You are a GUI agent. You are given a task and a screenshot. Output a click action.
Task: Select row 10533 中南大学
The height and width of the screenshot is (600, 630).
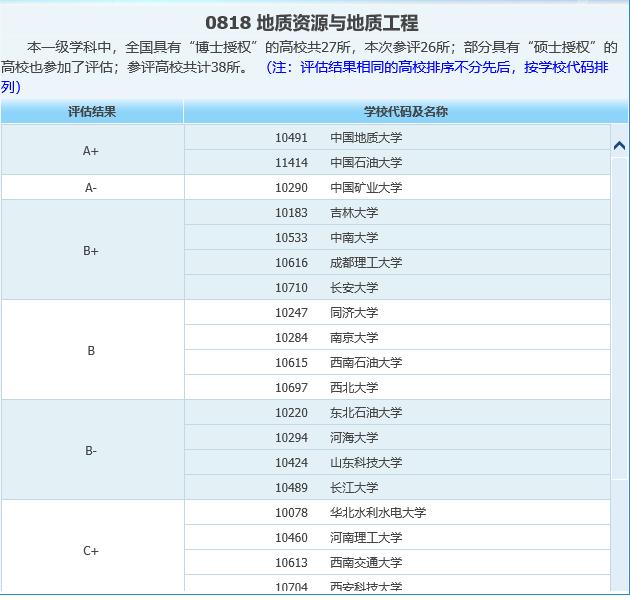click(x=397, y=238)
